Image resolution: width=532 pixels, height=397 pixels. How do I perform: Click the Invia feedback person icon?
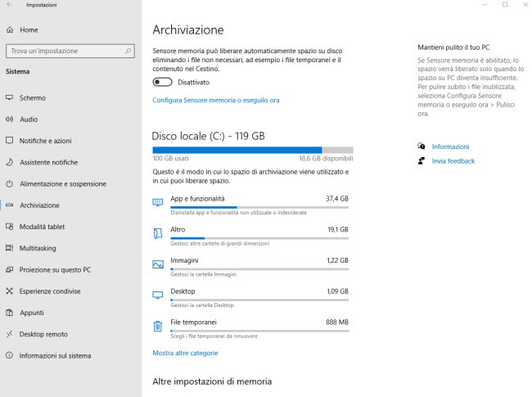(x=422, y=160)
